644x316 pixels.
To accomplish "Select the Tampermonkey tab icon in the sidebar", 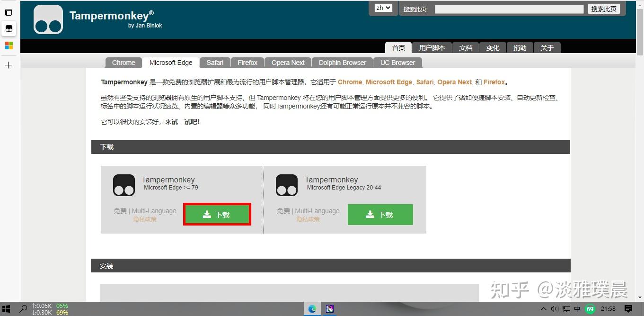I will [9, 28].
